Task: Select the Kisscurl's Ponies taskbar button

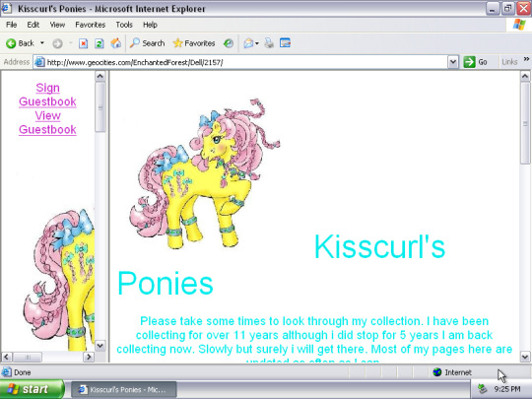Action: [123, 389]
